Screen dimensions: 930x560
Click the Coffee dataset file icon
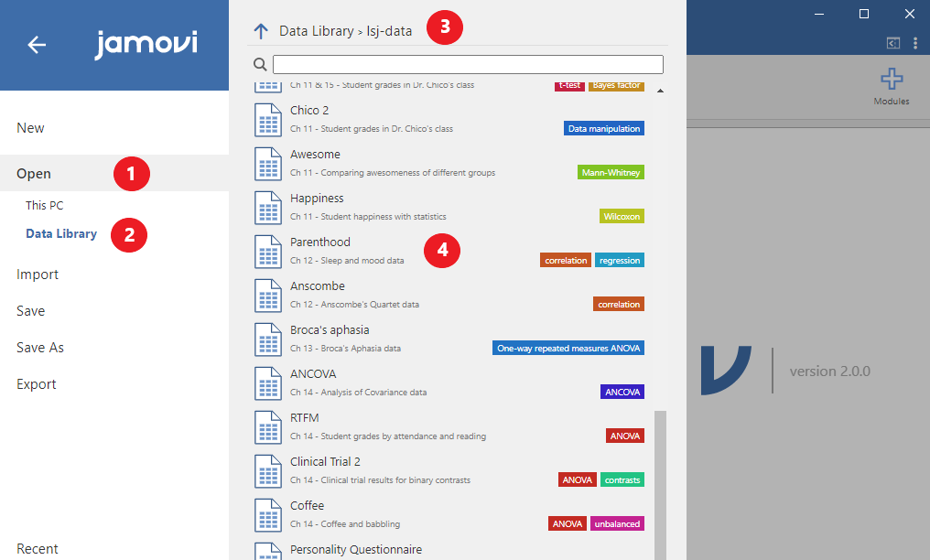click(268, 514)
